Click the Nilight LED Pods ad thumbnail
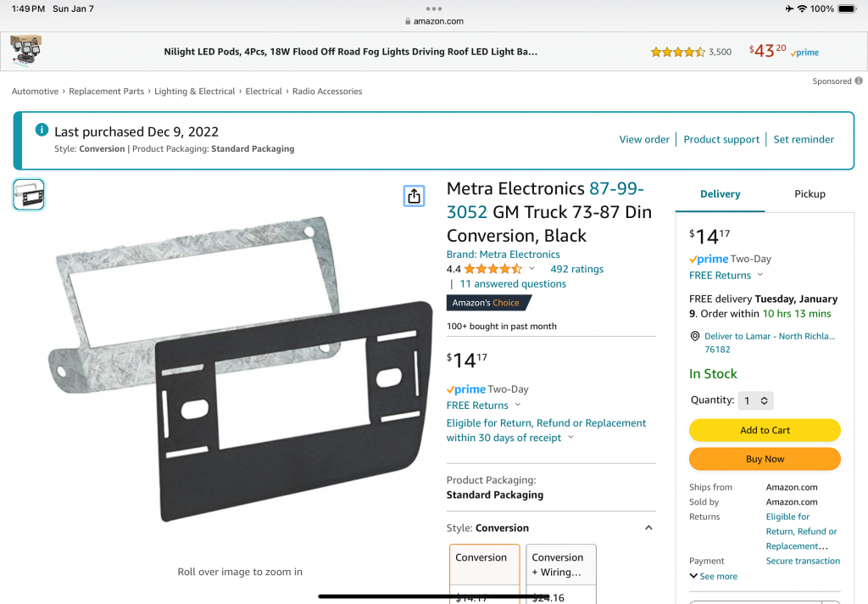Viewport: 868px width, 604px height. coord(26,51)
